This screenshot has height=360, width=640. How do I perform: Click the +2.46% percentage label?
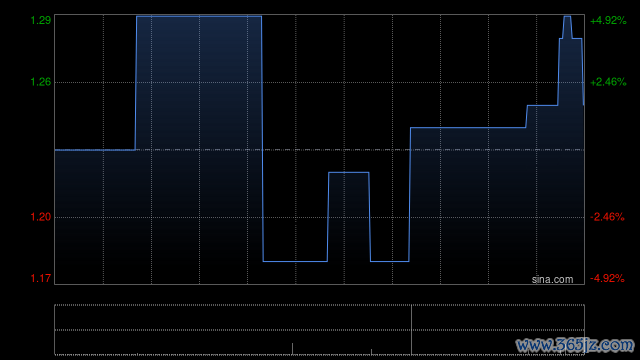pyautogui.click(x=608, y=82)
